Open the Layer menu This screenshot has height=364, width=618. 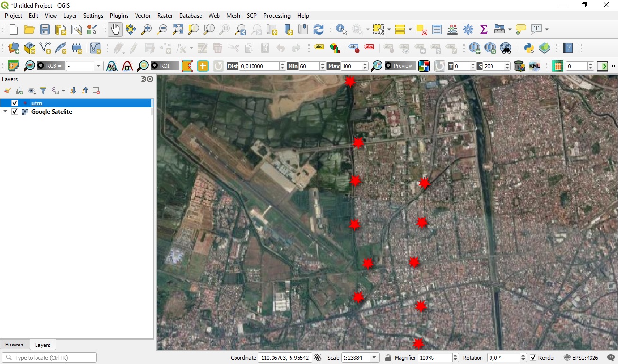pyautogui.click(x=70, y=16)
